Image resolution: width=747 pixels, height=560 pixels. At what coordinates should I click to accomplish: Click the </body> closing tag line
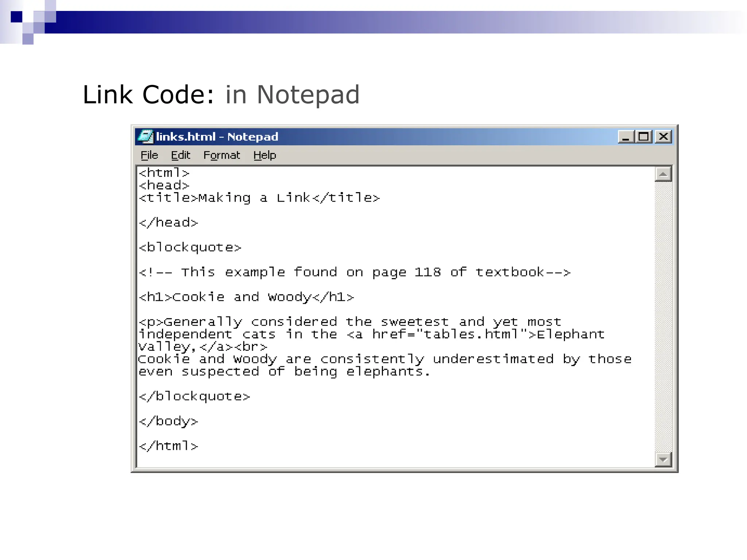click(x=168, y=421)
